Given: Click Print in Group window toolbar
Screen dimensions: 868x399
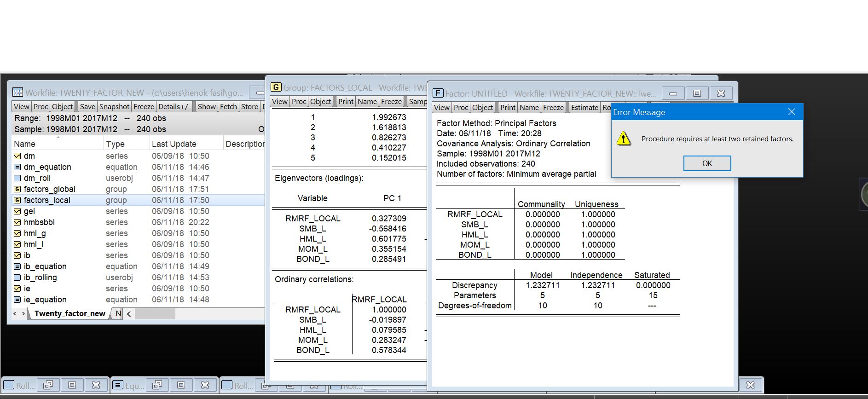Looking at the screenshot, I should coord(346,101).
